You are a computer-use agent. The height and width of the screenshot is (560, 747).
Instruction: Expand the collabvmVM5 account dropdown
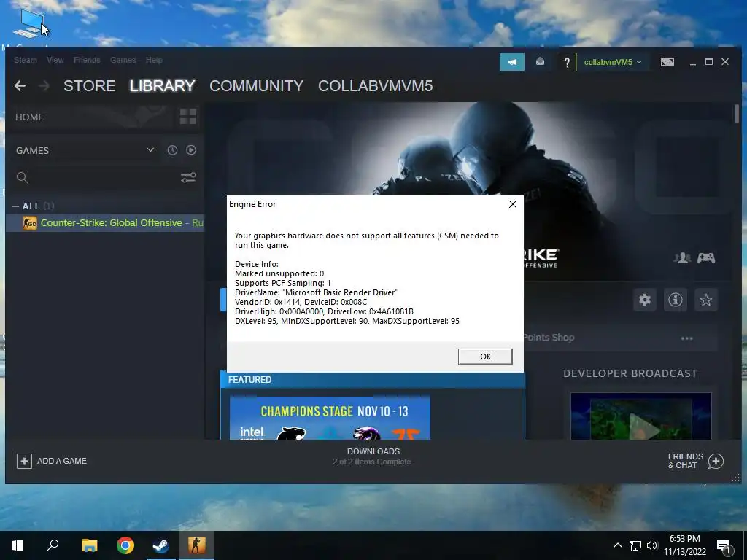click(613, 63)
